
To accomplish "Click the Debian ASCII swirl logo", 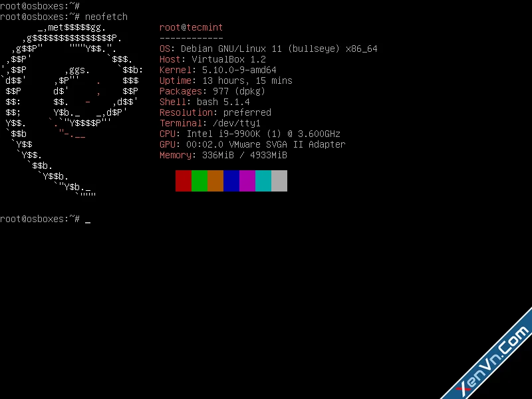I will point(72,110).
